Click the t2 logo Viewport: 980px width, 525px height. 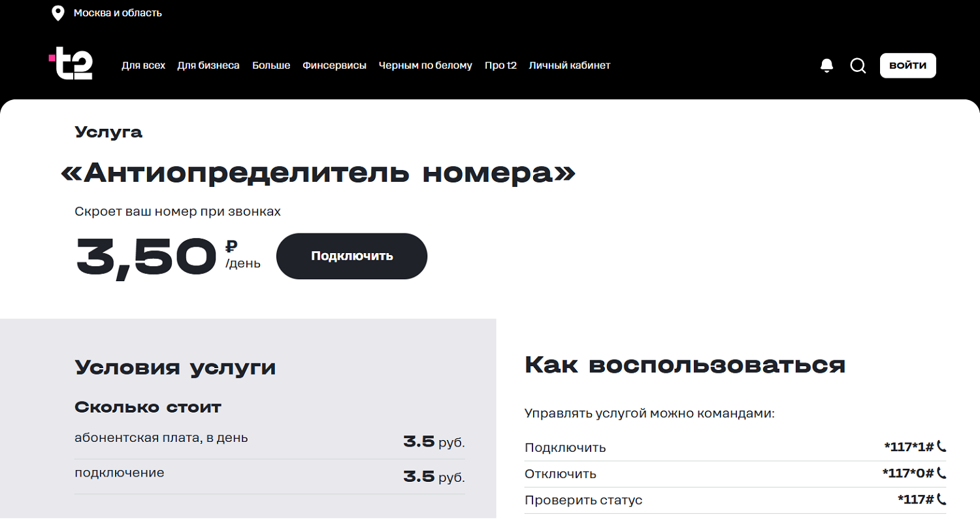pos(71,64)
